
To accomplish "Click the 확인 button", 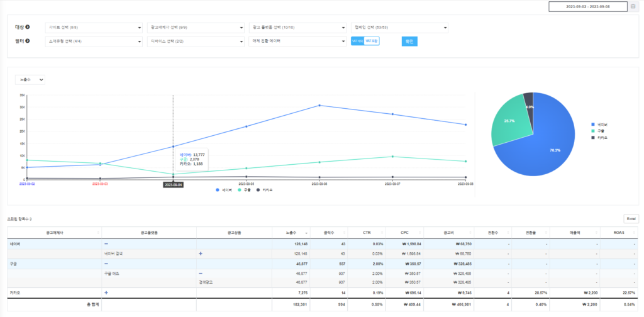I will [x=409, y=41].
